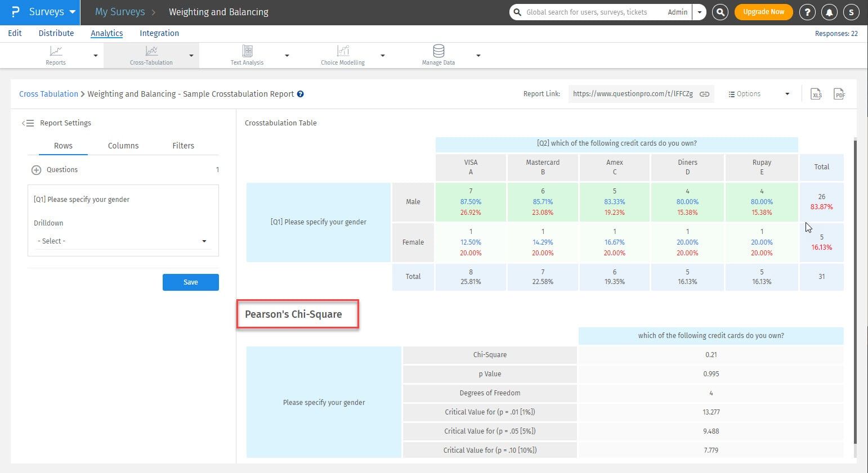This screenshot has height=473, width=868.
Task: Copy report link via chain icon
Action: 704,94
